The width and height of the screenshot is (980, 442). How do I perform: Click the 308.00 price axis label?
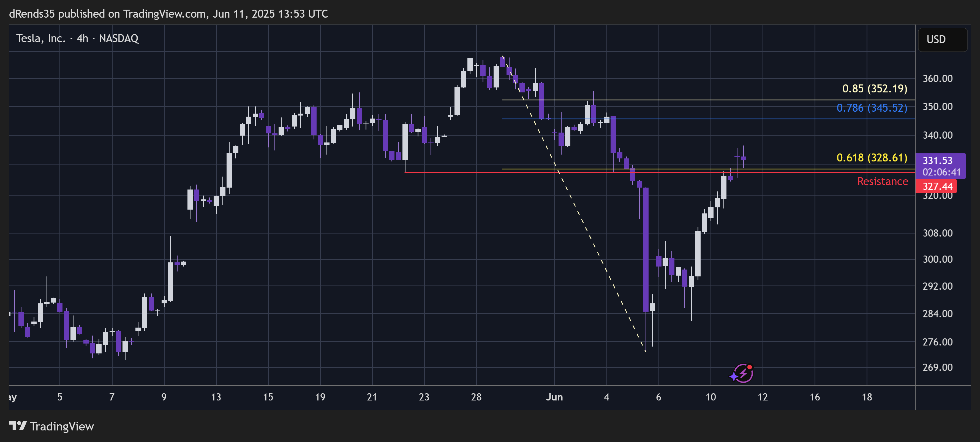pyautogui.click(x=937, y=233)
